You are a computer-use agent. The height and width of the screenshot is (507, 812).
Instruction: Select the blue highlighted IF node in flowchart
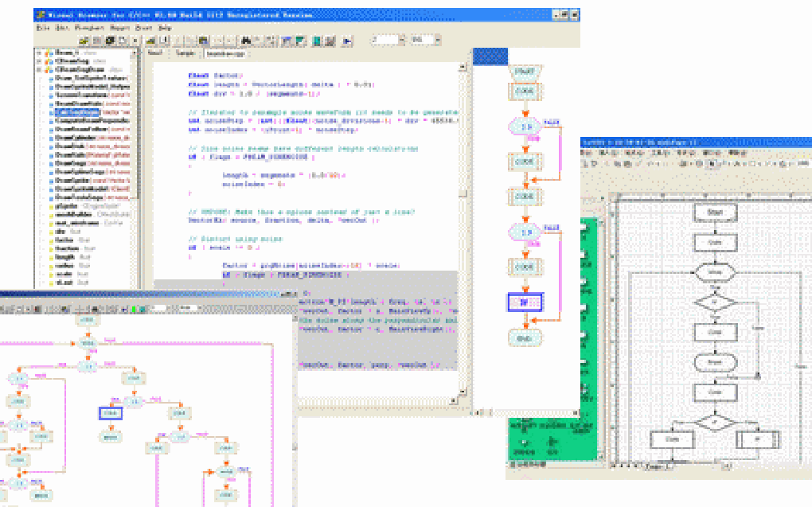pos(524,302)
